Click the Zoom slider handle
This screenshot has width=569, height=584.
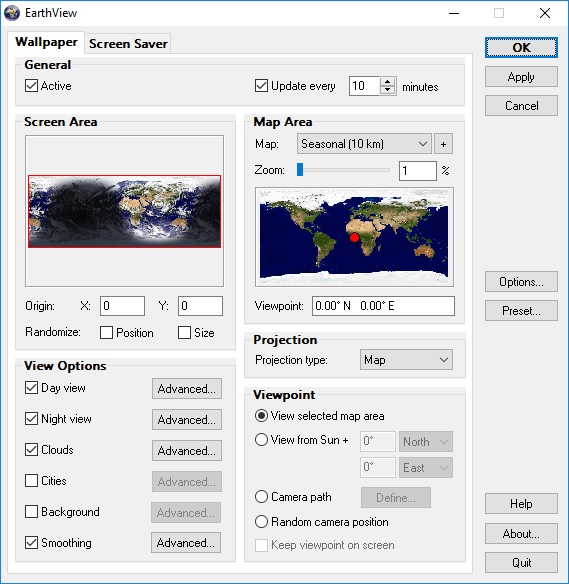pos(300,170)
